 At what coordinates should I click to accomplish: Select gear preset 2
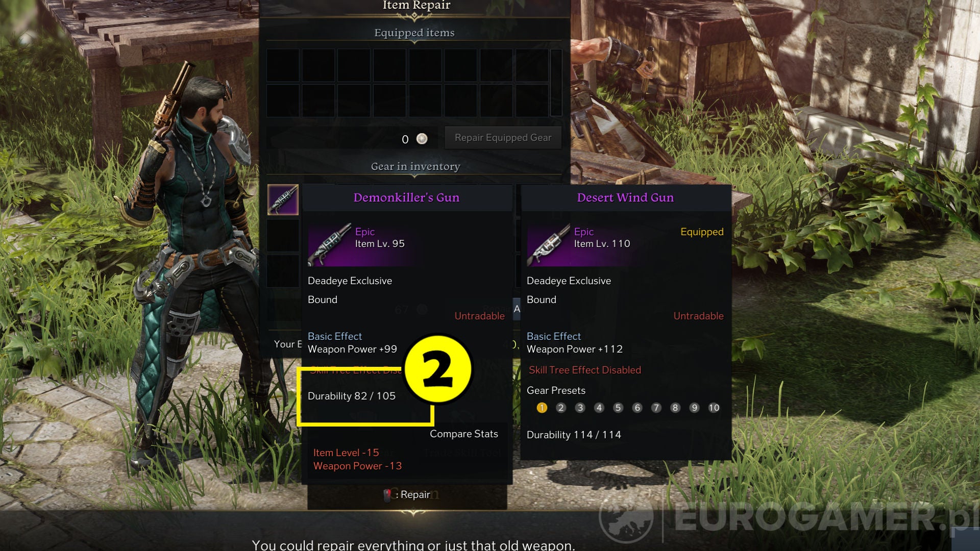(561, 408)
